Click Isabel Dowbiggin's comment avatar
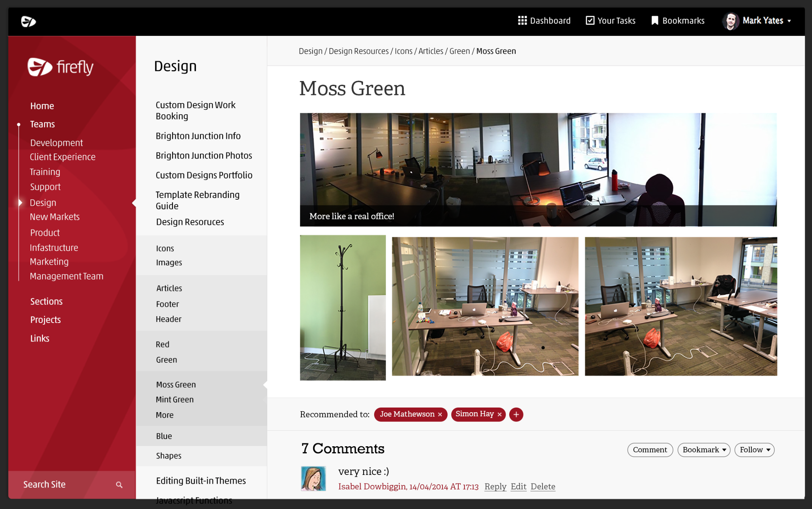This screenshot has width=812, height=509. coord(313,478)
